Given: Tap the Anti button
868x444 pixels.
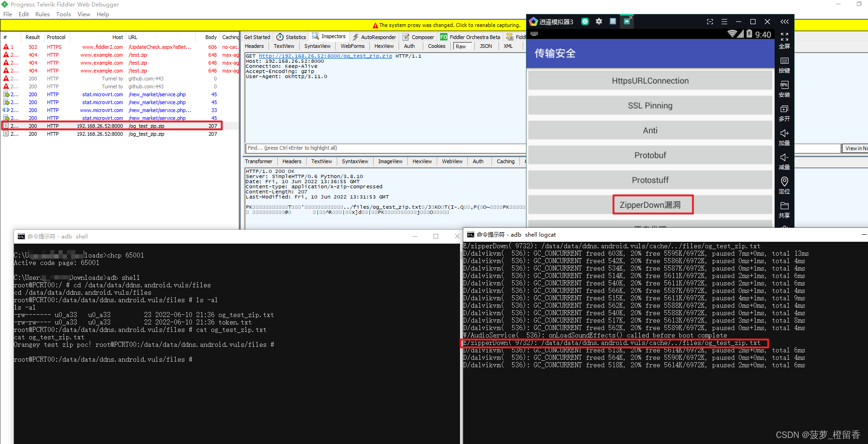Looking at the screenshot, I should tap(650, 131).
